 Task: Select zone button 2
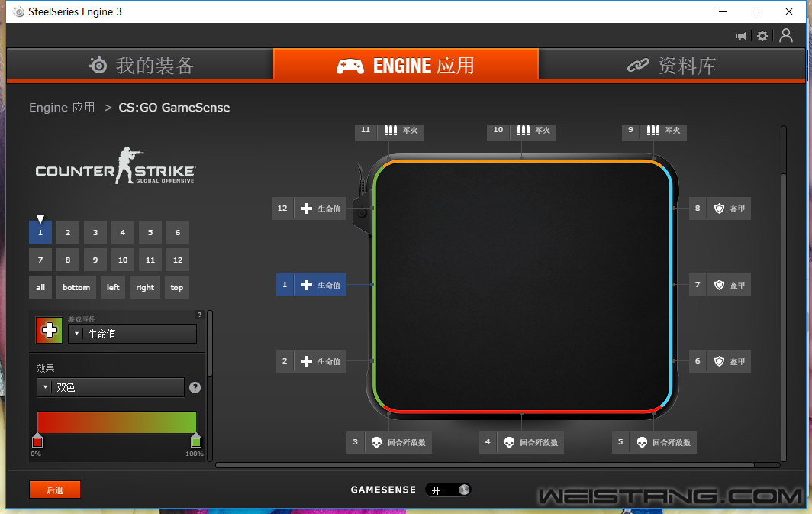click(68, 233)
